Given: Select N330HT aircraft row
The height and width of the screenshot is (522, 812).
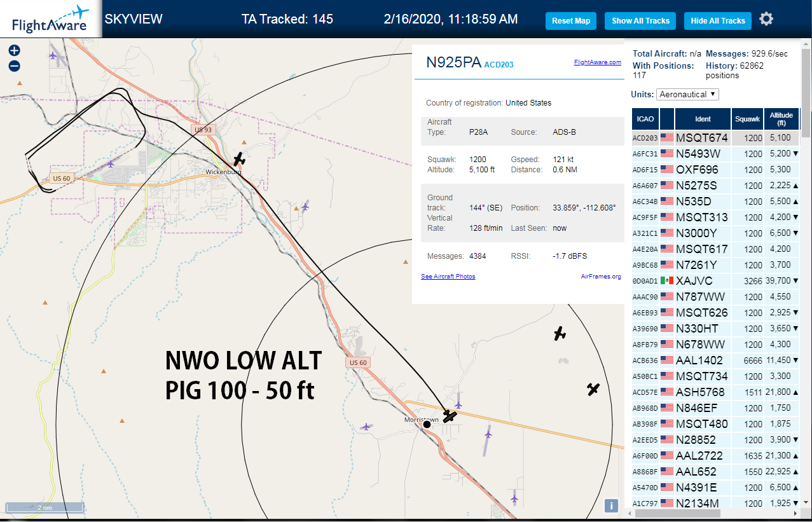Looking at the screenshot, I should [x=715, y=329].
